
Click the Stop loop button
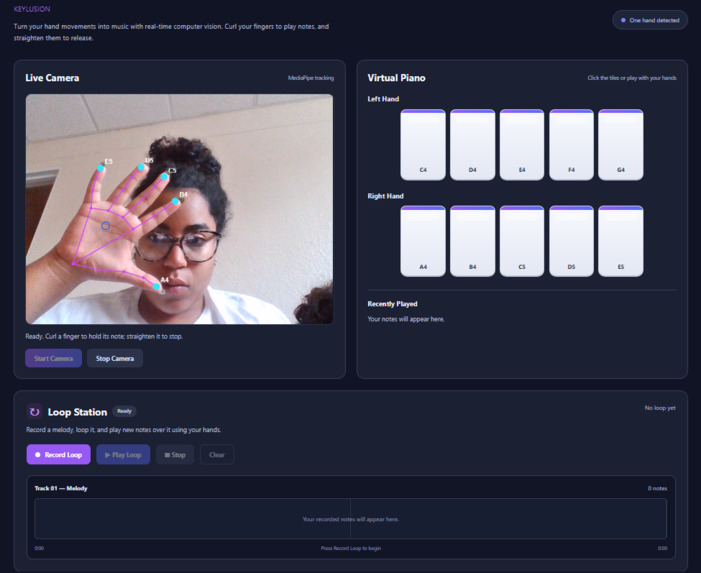click(x=175, y=455)
